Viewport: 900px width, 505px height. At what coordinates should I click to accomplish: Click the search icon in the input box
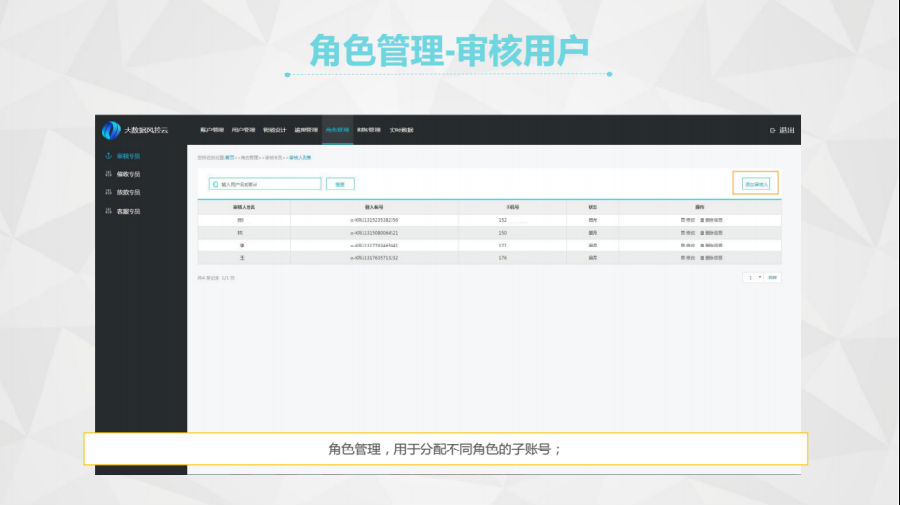pos(215,184)
